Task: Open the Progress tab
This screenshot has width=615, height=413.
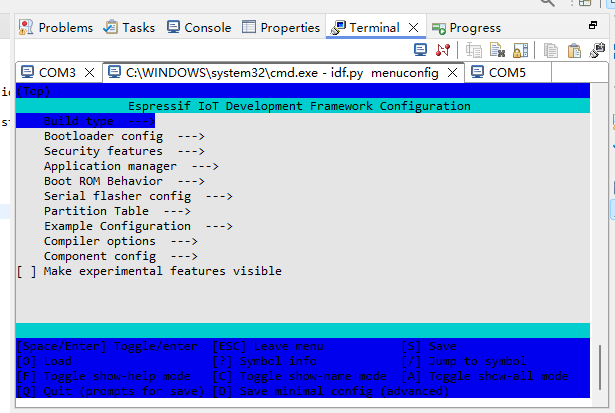Action: (x=466, y=28)
